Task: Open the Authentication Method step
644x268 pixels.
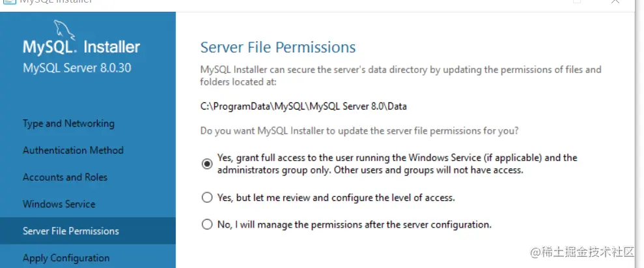Action: (x=73, y=150)
